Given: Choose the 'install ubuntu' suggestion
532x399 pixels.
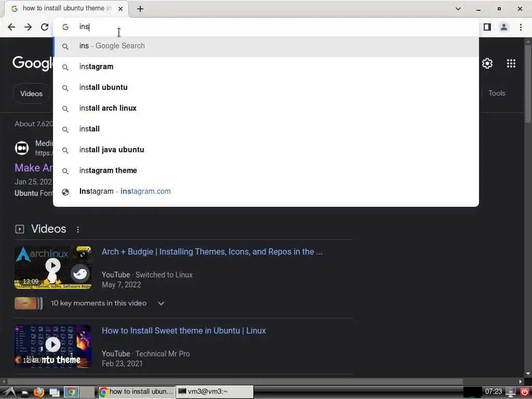Looking at the screenshot, I should (266, 87).
